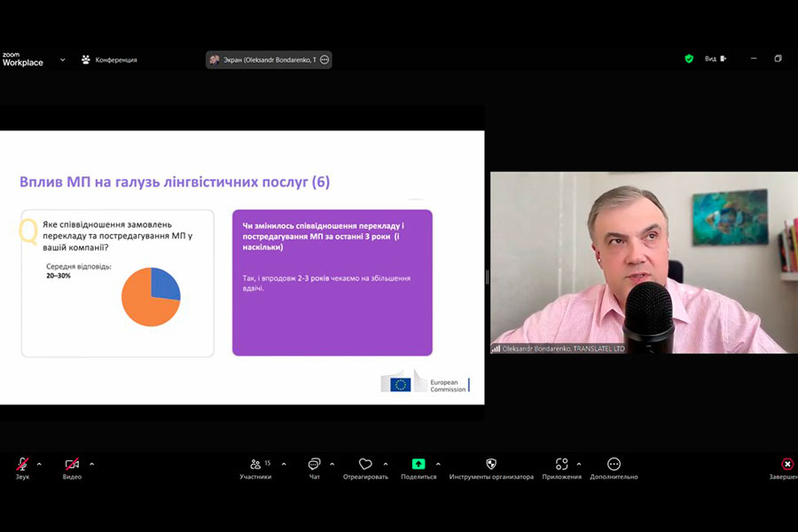Screen dimensions: 798x532
Task: Click the red Завершить end meeting button
Action: [x=786, y=468]
